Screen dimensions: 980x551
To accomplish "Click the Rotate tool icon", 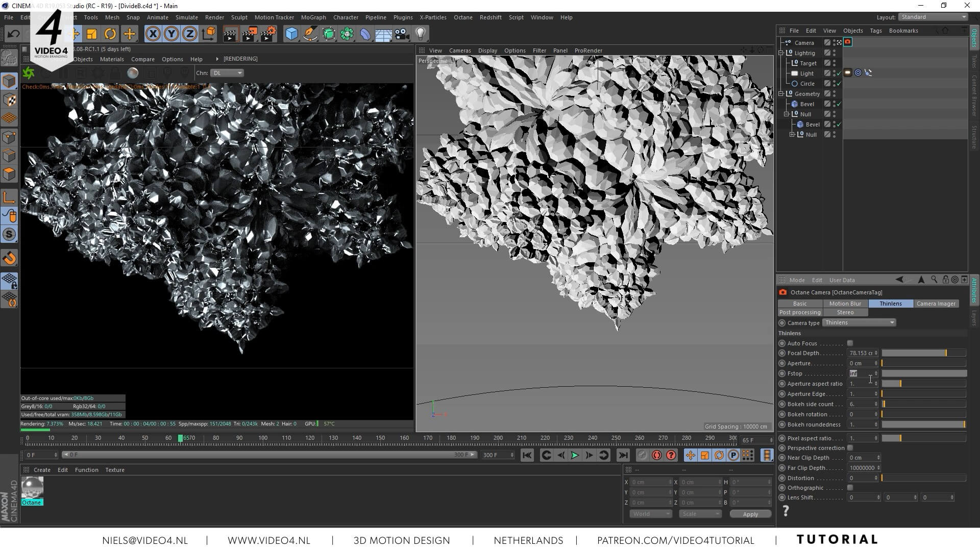I will click(x=110, y=34).
